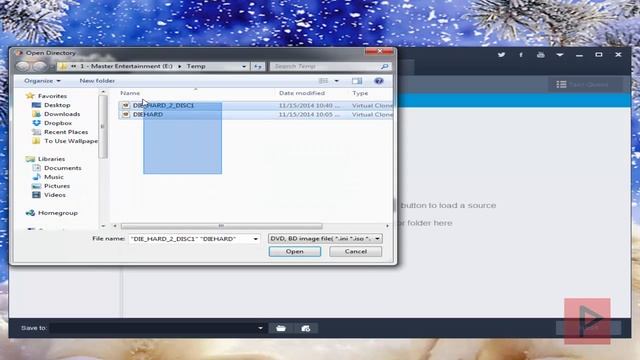Open the Videos library
This screenshot has height=360, width=640.
coord(55,195)
